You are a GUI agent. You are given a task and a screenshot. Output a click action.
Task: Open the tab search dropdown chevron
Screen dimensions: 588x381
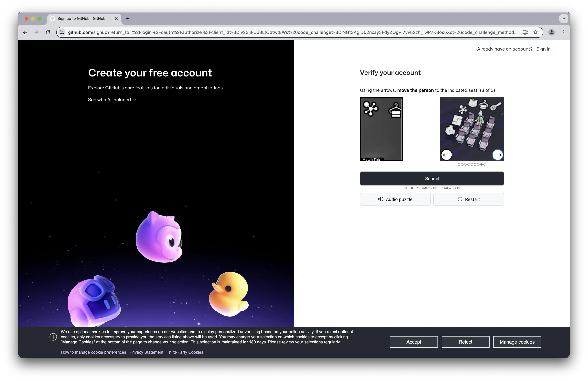tap(564, 19)
